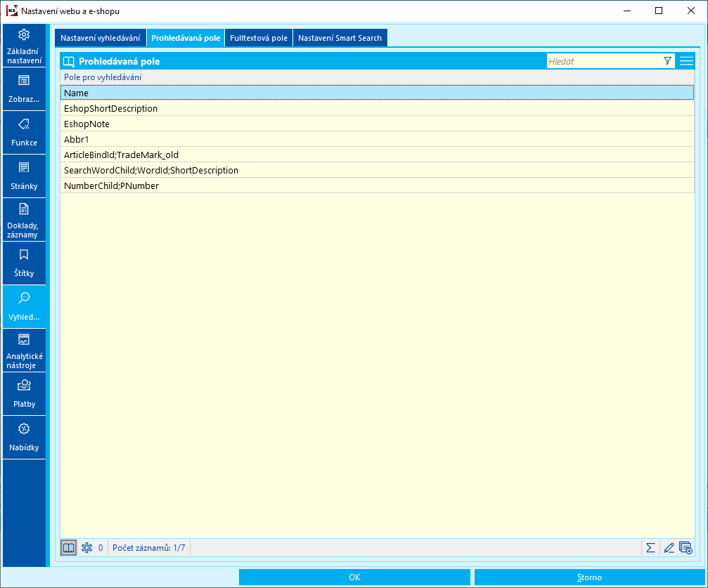
Task: Select the Name row
Action: click(x=377, y=93)
